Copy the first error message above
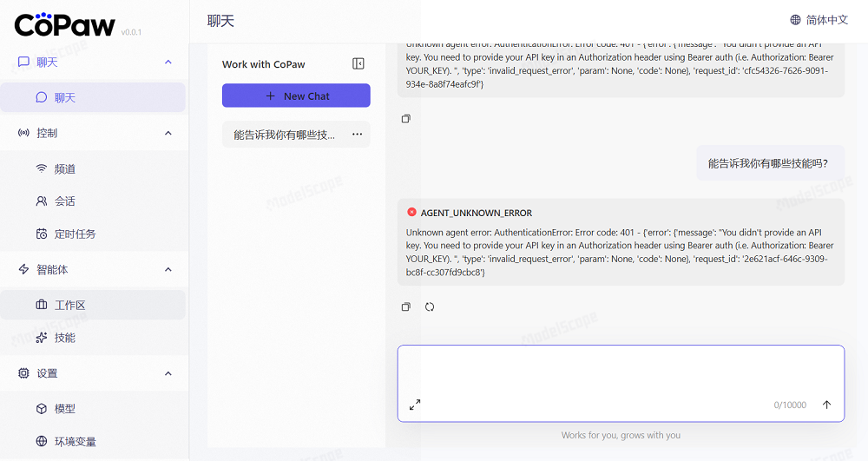This screenshot has width=868, height=461. [x=405, y=118]
